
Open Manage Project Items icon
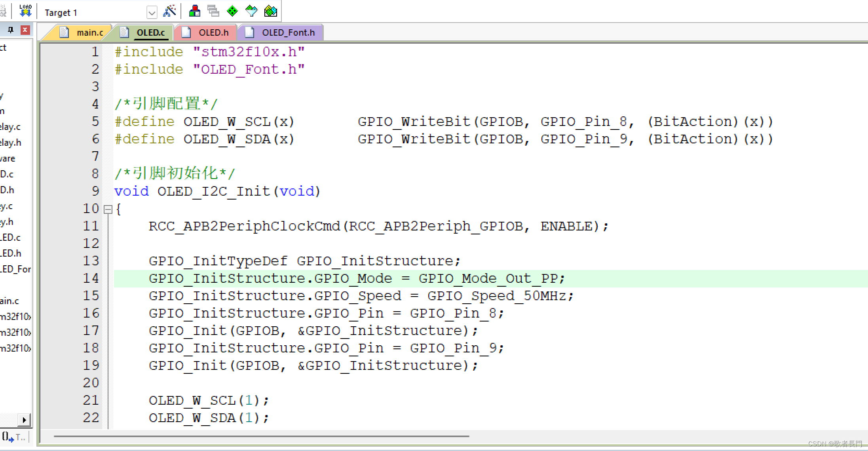(194, 11)
